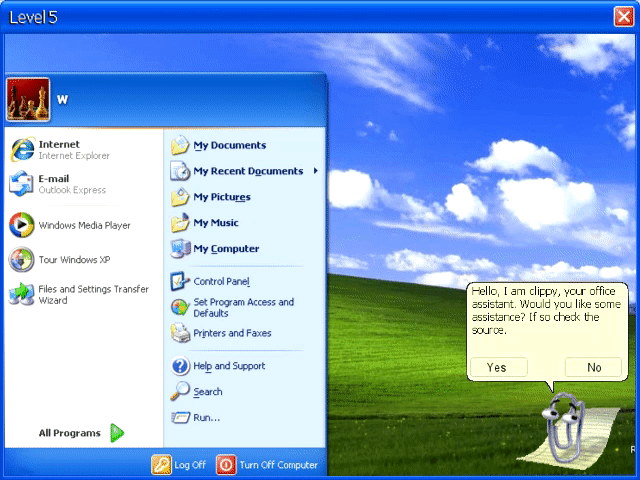Click the My Recent Documents icon
640x480 pixels.
[180, 171]
